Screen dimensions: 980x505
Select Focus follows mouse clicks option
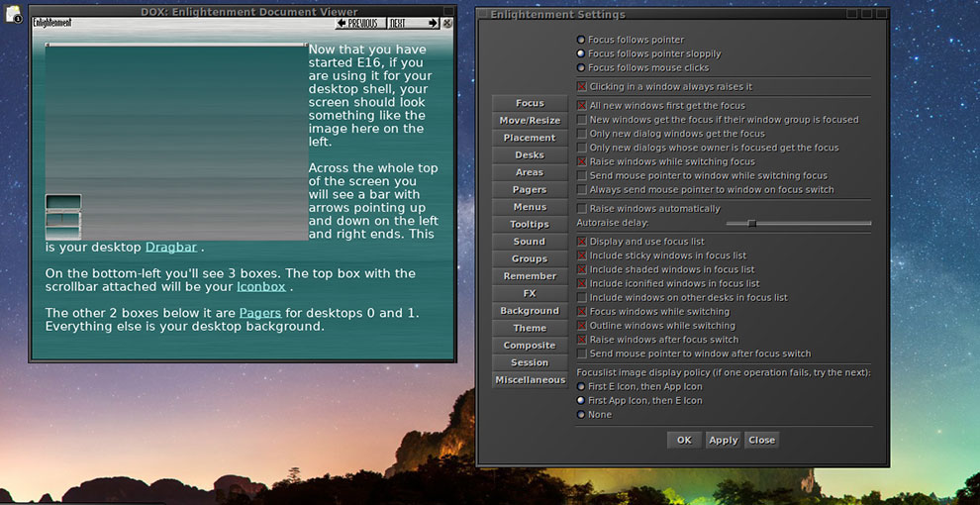click(643, 67)
